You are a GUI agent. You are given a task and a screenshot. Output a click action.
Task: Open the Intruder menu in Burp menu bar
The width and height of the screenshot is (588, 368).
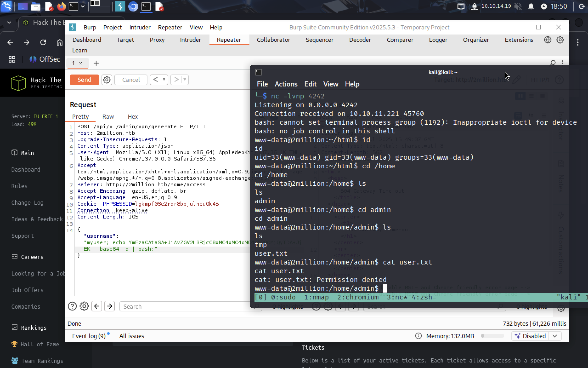[x=140, y=27]
